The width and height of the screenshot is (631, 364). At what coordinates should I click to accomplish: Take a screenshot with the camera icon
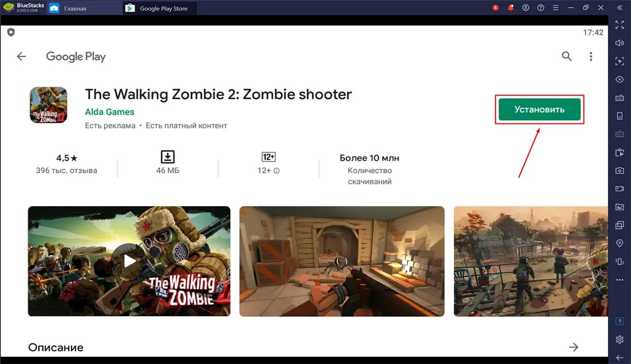619,170
